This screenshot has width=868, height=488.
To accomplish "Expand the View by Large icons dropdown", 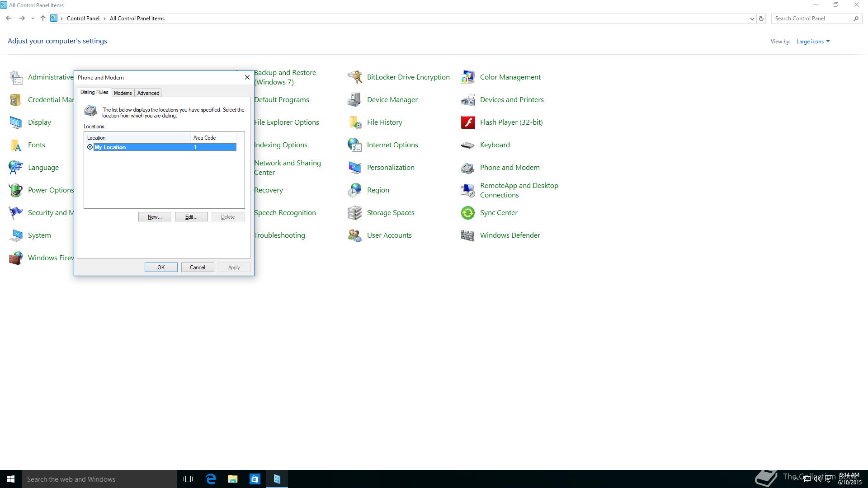I will tap(813, 42).
